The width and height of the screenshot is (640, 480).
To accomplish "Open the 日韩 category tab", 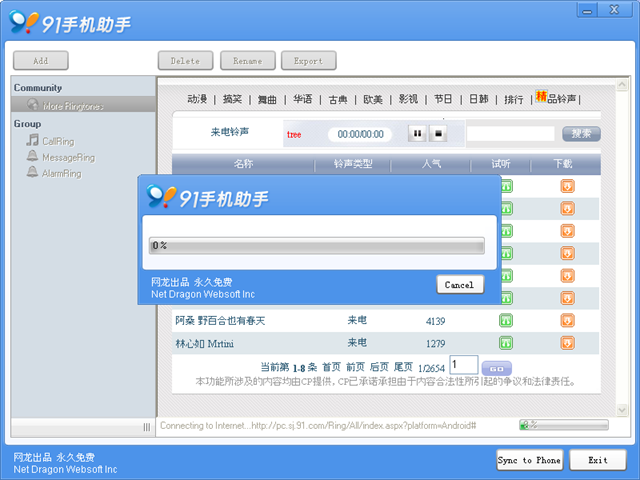I will point(478,99).
